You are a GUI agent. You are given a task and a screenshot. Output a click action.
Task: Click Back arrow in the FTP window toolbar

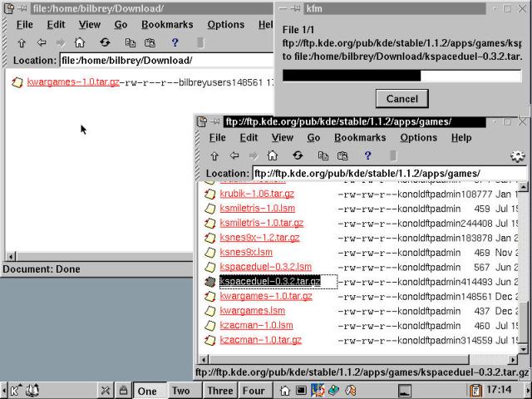[234, 155]
